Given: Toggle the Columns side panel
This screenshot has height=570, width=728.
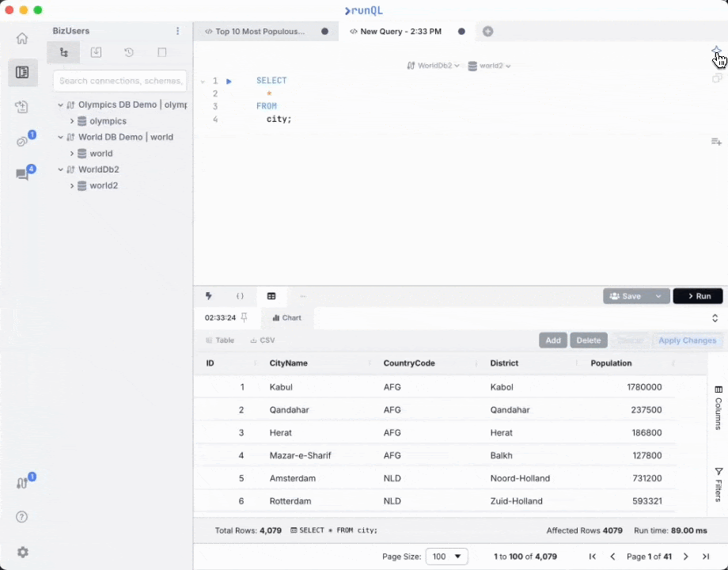Looking at the screenshot, I should tap(719, 407).
